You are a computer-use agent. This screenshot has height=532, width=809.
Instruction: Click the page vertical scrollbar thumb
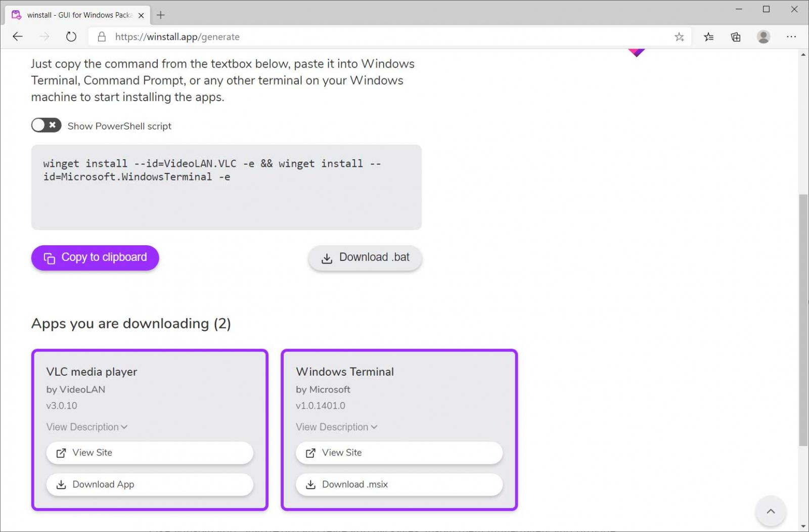tap(803, 320)
